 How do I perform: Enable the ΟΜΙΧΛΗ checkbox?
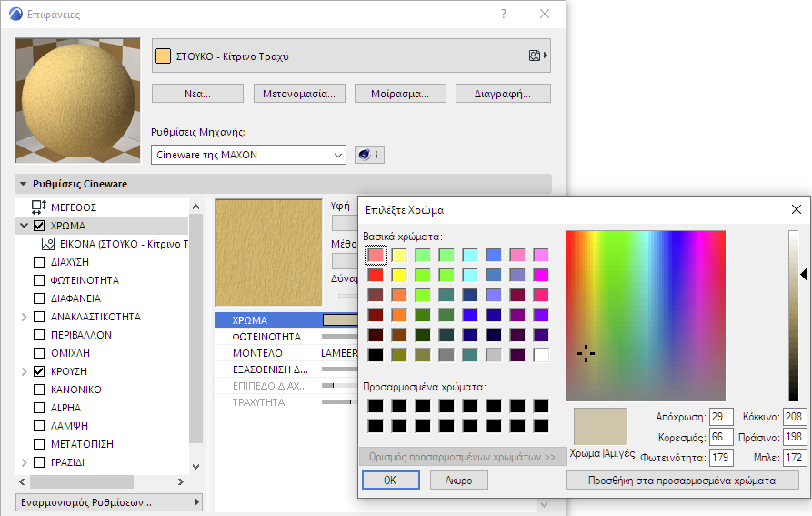click(x=39, y=353)
